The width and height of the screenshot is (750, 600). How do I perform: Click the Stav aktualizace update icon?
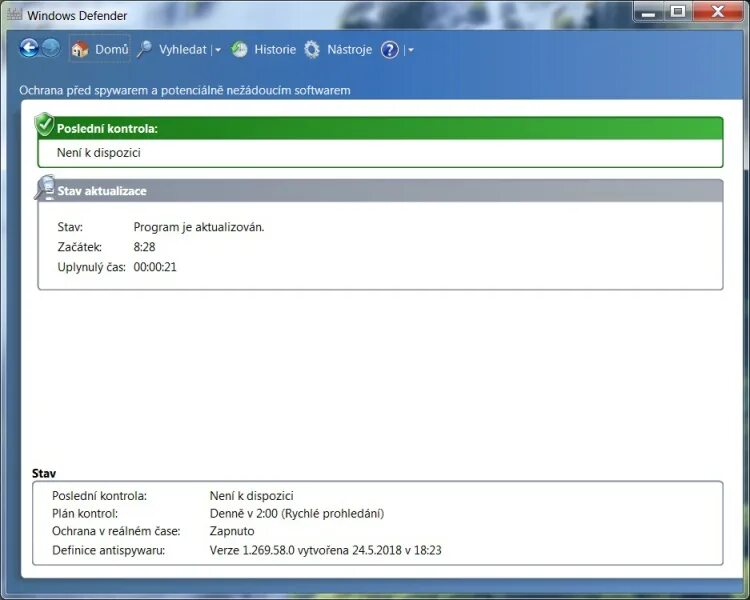45,188
